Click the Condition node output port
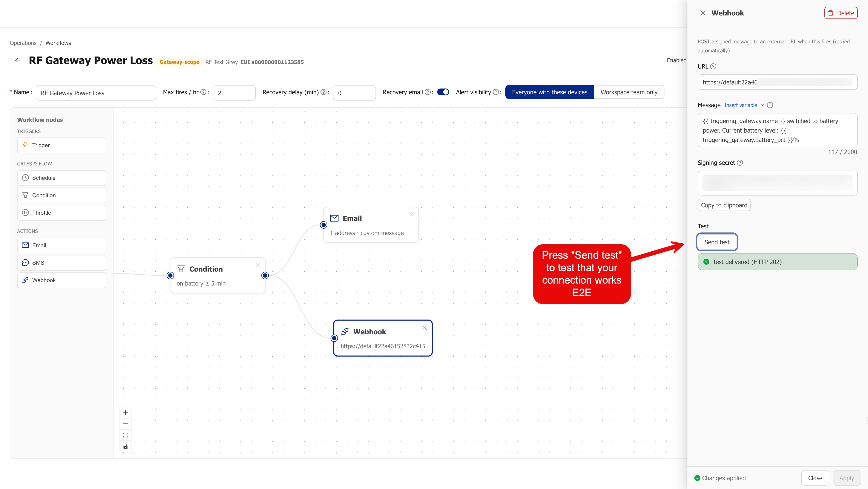Image resolution: width=868 pixels, height=489 pixels. coord(265,276)
